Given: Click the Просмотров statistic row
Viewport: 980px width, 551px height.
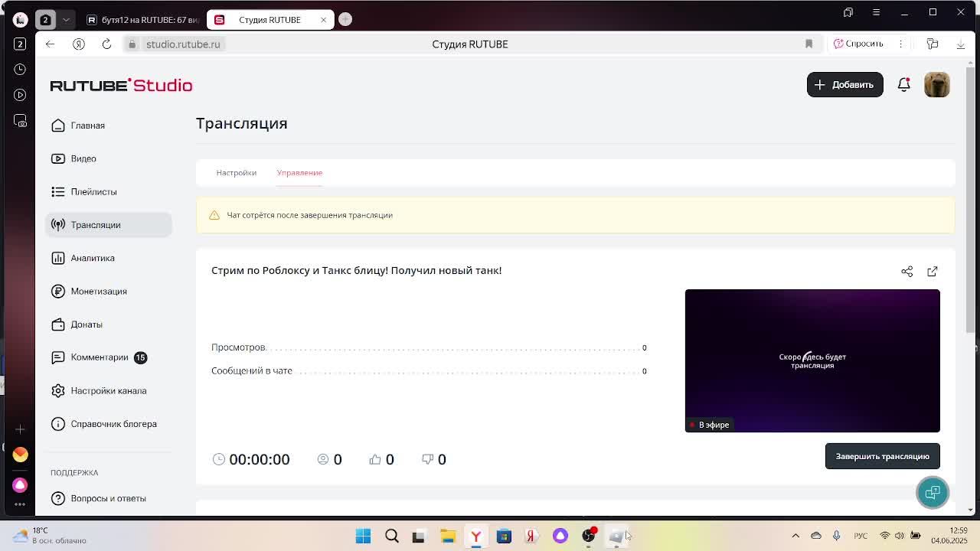Looking at the screenshot, I should click(429, 347).
